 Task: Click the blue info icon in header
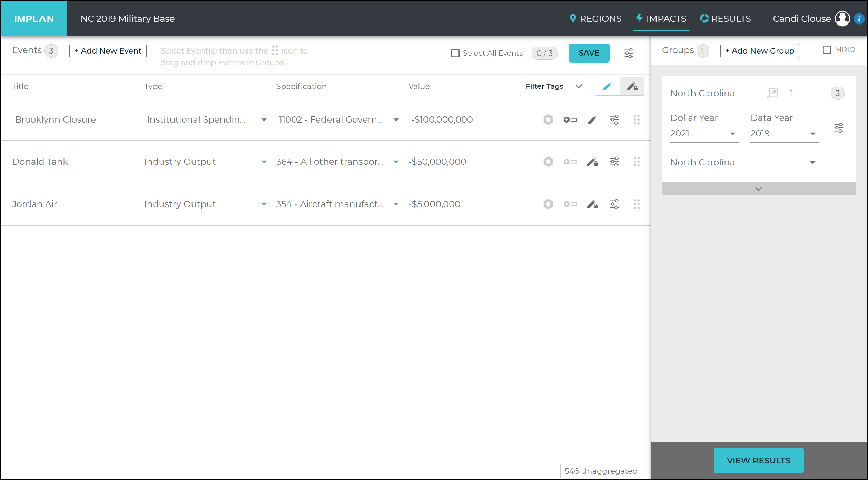[859, 19]
